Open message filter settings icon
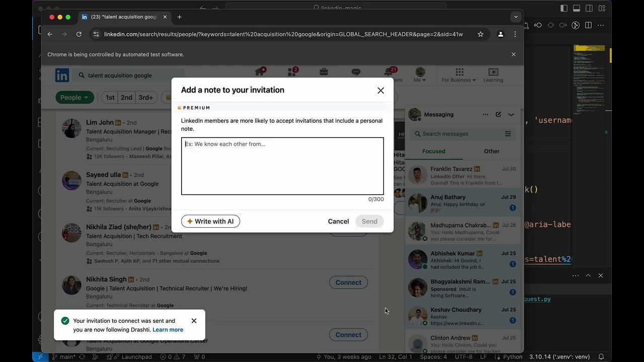 [508, 134]
